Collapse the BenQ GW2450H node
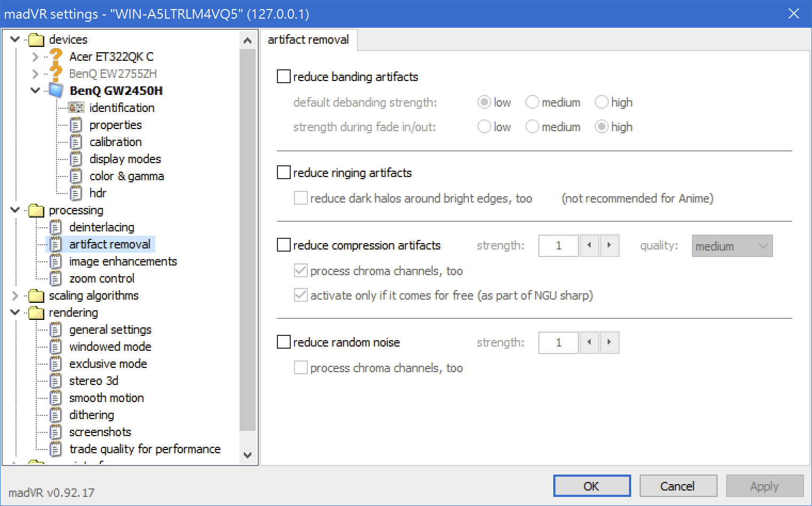The image size is (812, 506). (x=35, y=90)
